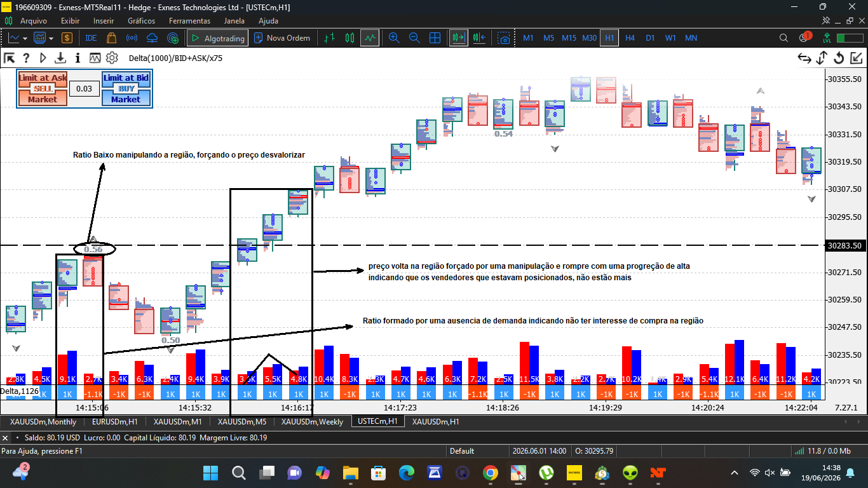This screenshot has width=868, height=488.
Task: Toggle the chart shift button
Action: [x=480, y=38]
